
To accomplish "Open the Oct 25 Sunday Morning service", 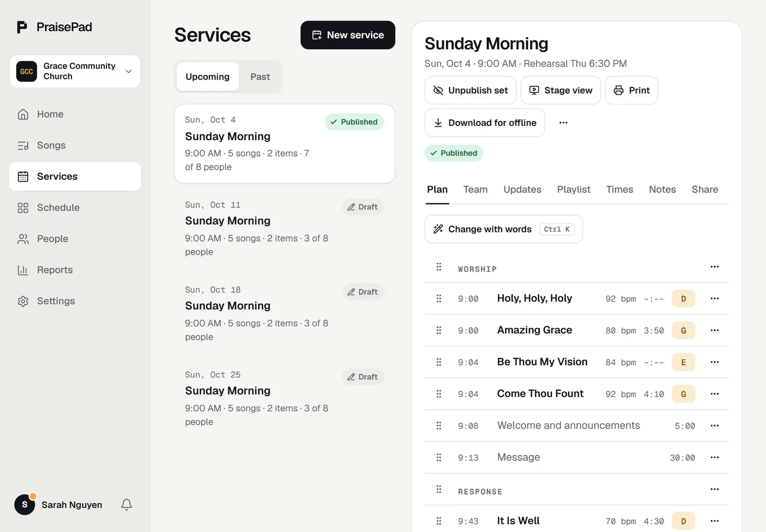I will click(284, 398).
